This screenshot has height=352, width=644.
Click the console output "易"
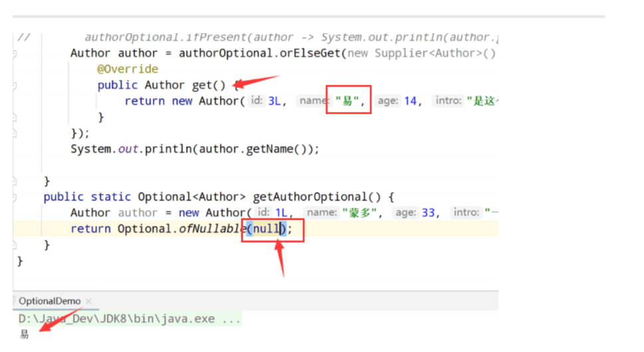(25, 334)
